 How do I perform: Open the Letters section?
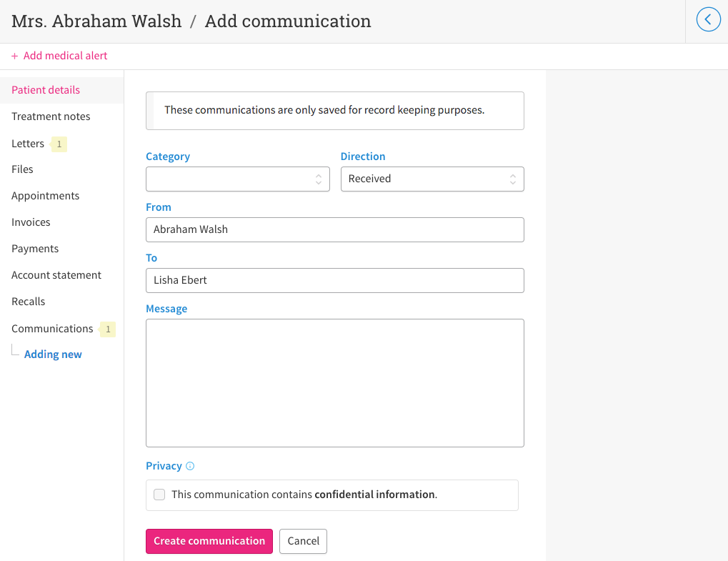28,144
